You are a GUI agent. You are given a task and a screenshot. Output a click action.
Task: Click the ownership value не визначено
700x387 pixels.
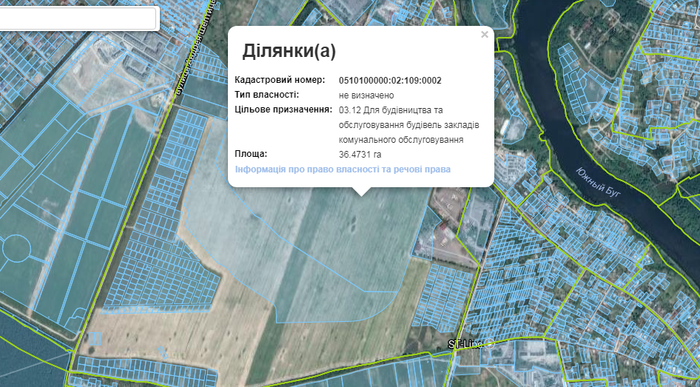coord(366,95)
